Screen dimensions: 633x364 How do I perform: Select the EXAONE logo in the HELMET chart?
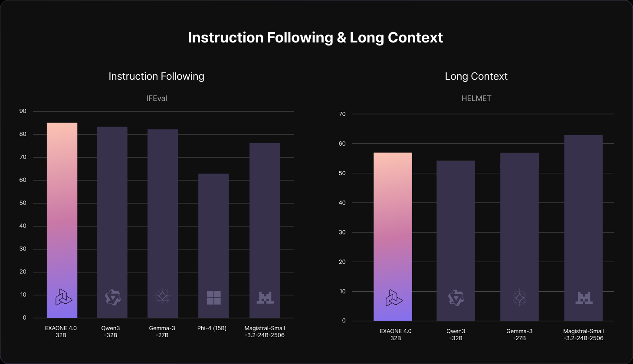point(394,298)
